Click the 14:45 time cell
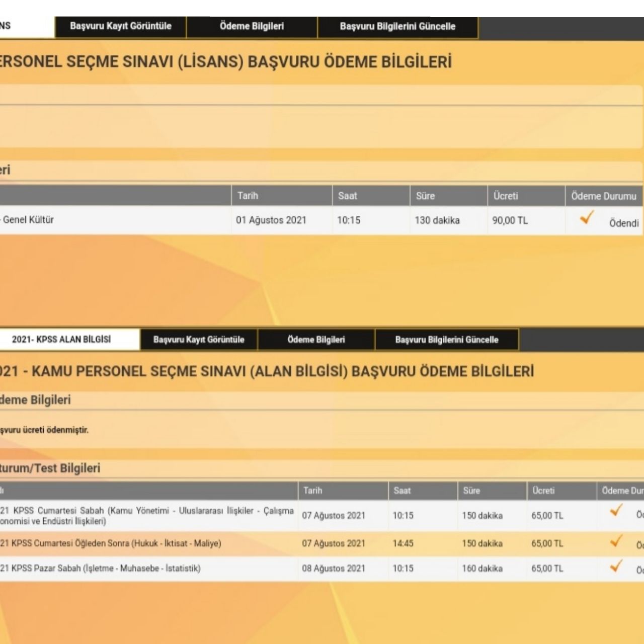 click(403, 543)
